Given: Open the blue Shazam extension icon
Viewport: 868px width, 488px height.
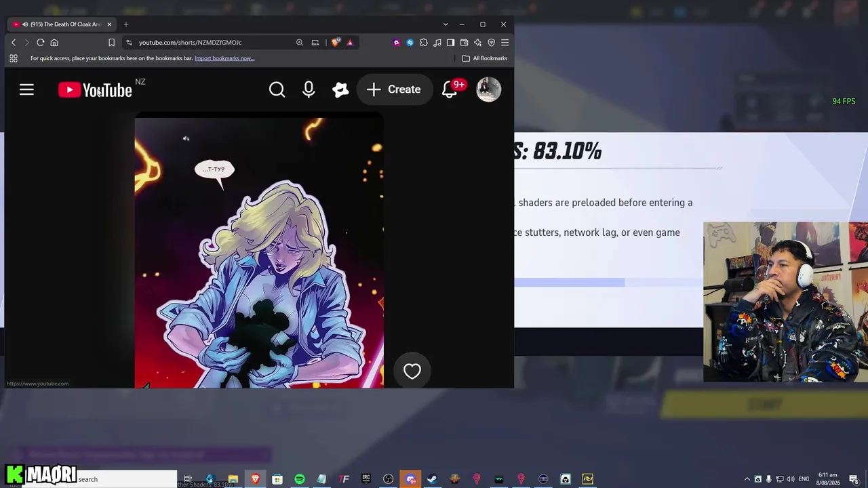Looking at the screenshot, I should 410,43.
